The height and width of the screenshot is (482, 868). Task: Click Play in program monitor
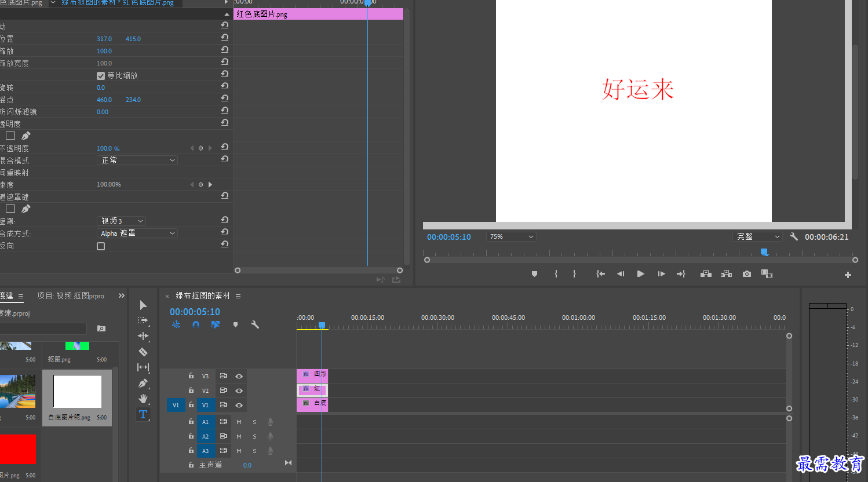click(x=640, y=274)
